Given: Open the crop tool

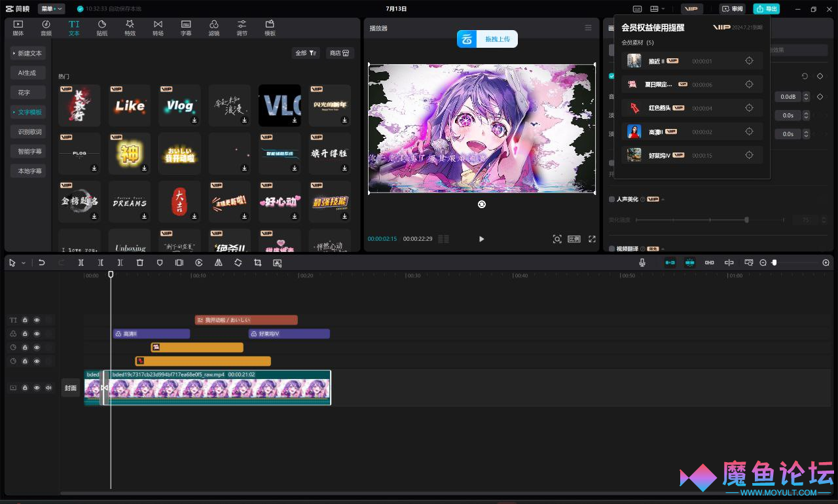Looking at the screenshot, I should [257, 262].
